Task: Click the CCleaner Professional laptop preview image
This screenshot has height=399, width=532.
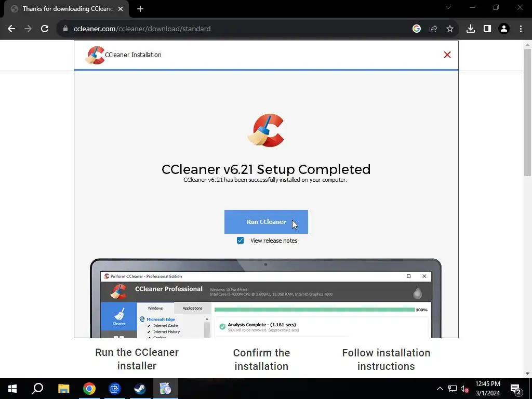Action: (265, 298)
